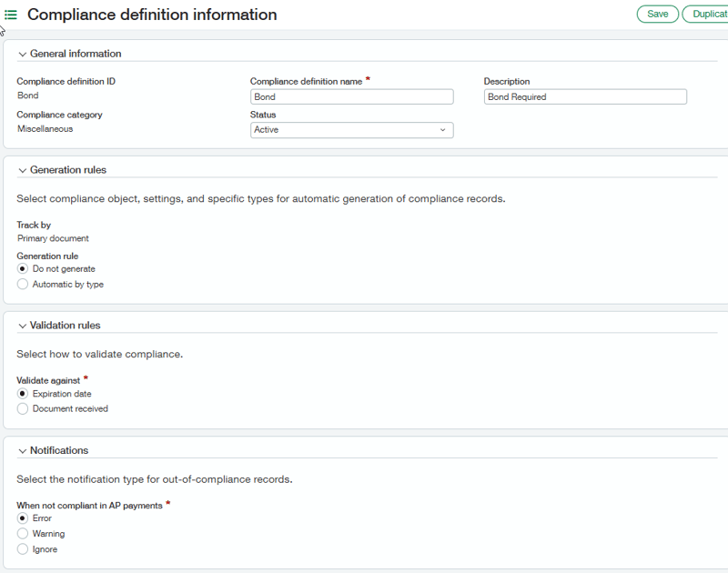
Task: Select Error notification type
Action: click(23, 518)
